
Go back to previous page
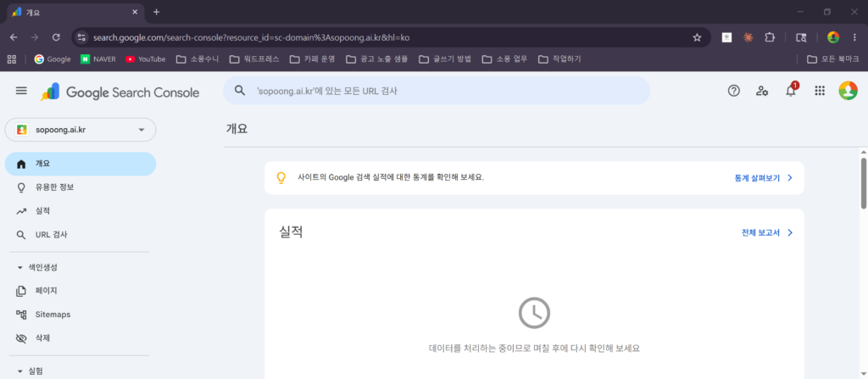(14, 37)
